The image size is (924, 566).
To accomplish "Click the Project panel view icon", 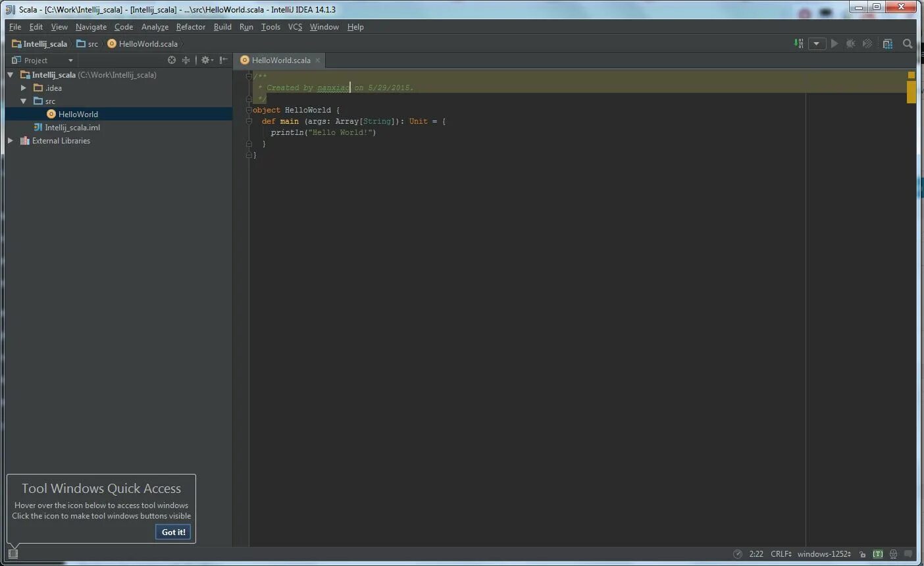I will click(x=16, y=60).
